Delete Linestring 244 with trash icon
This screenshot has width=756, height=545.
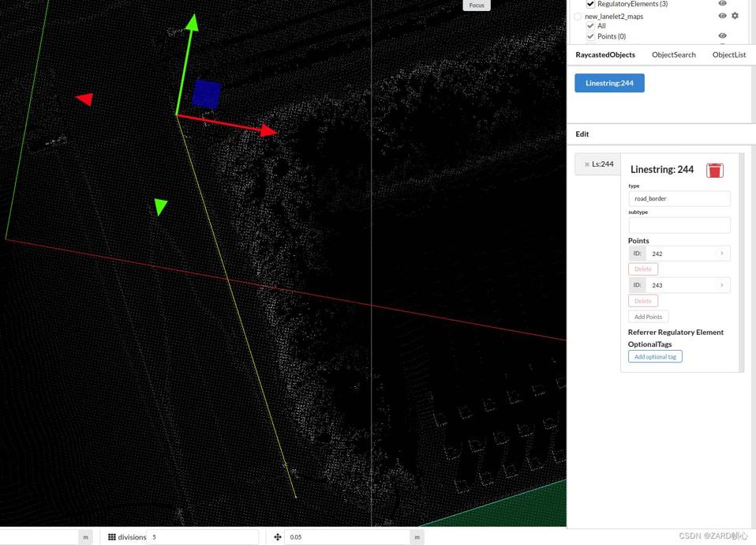click(714, 171)
